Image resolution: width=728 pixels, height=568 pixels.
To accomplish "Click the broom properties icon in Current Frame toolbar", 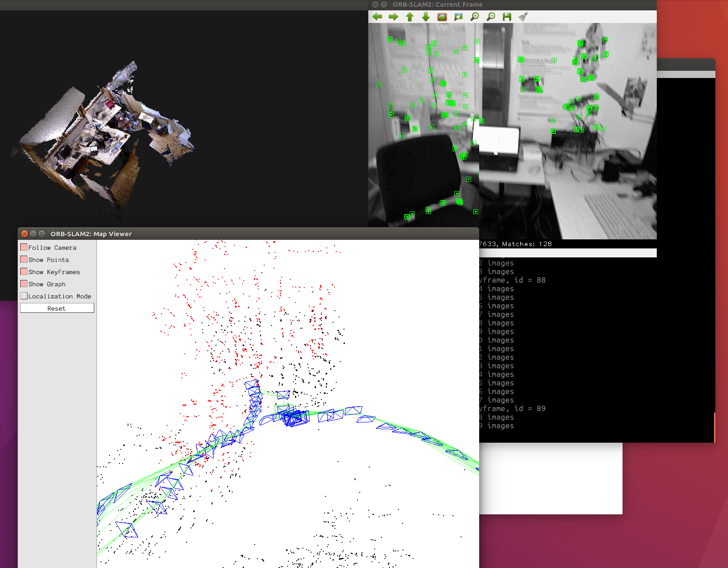I will click(523, 17).
